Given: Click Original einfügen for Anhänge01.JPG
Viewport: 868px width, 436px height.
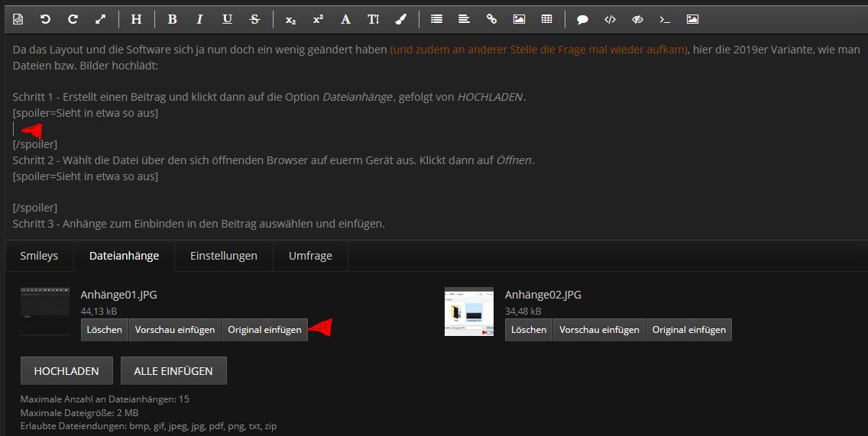Looking at the screenshot, I should (x=264, y=330).
